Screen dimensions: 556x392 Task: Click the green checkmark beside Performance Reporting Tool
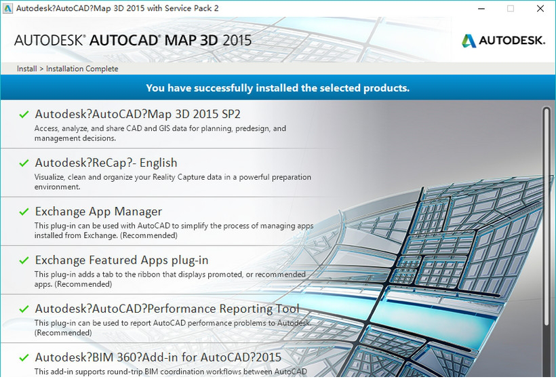(24, 309)
